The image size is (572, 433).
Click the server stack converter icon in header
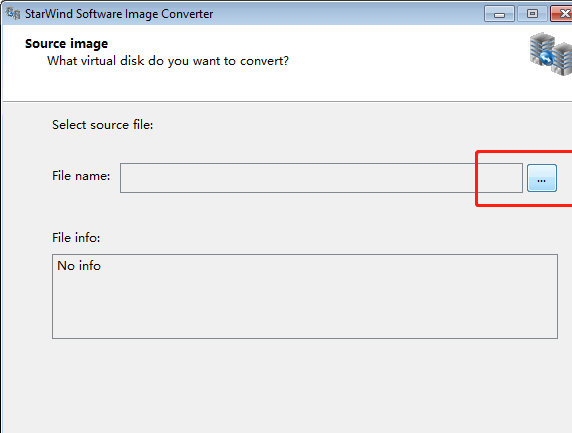pyautogui.click(x=551, y=54)
